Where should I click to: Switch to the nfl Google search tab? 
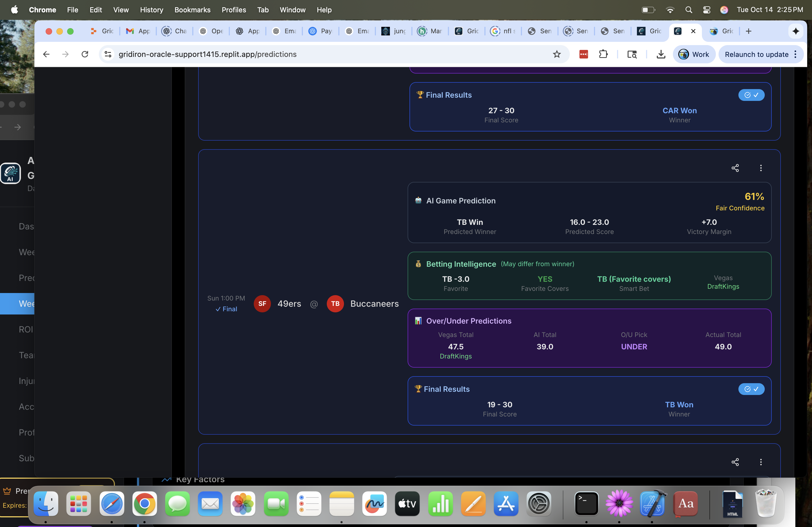click(503, 31)
